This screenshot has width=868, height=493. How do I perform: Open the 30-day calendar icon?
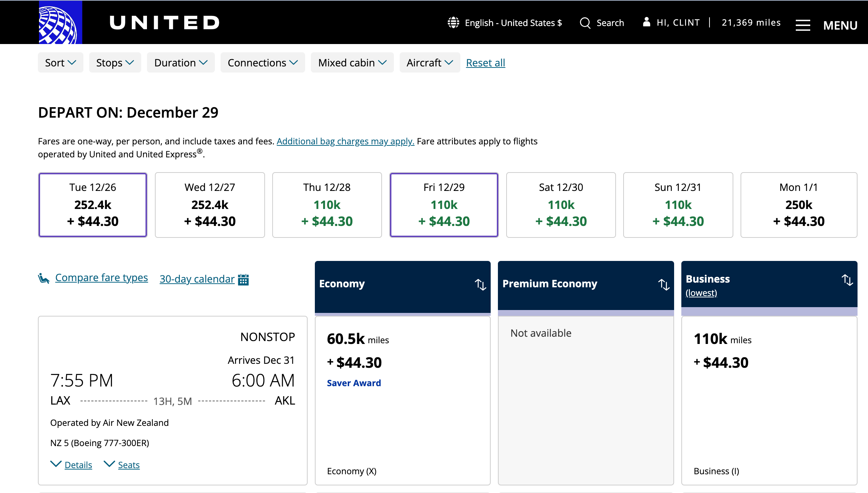pos(243,279)
